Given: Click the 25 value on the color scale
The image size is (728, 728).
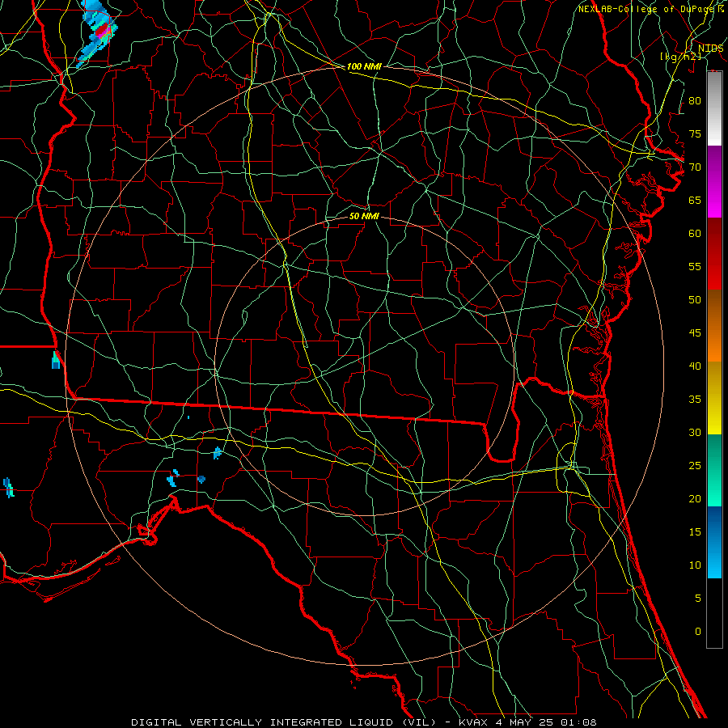Looking at the screenshot, I should 695,466.
